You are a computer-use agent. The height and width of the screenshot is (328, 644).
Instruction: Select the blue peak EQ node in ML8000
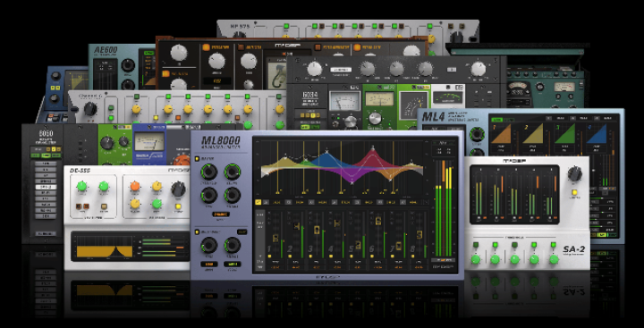(327, 151)
